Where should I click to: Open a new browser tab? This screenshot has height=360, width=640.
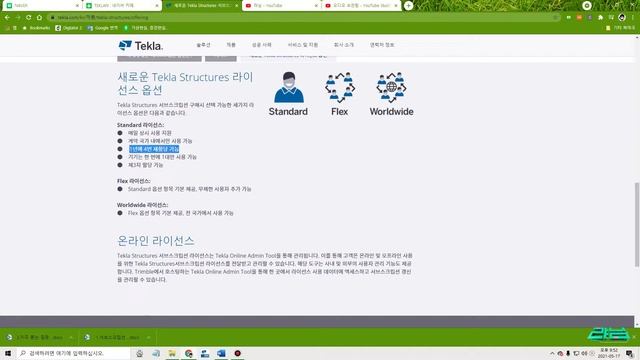(408, 6)
